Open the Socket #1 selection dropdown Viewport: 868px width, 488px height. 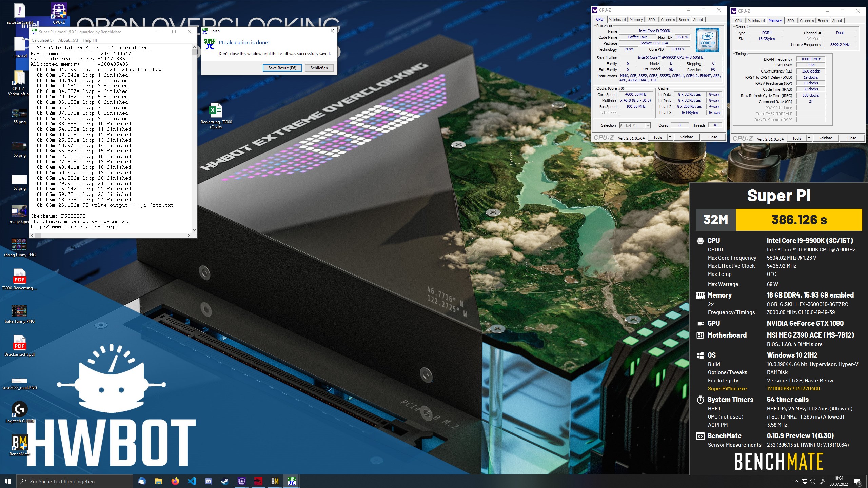click(635, 126)
